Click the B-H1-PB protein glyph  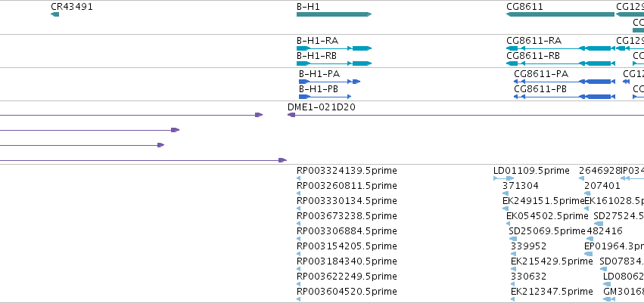point(325,97)
